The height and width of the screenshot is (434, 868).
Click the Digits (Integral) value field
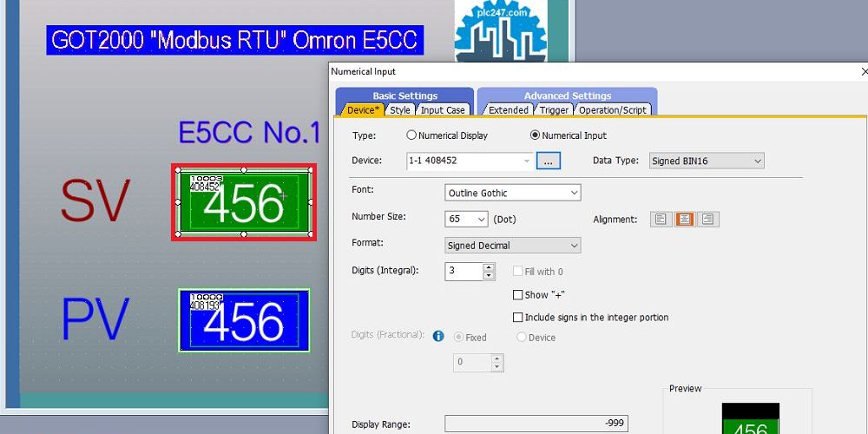click(x=464, y=271)
